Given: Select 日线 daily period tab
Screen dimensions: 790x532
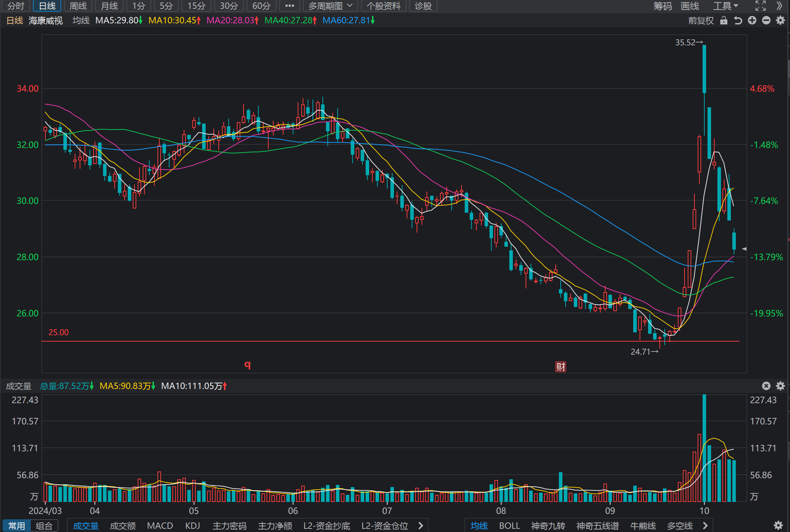Looking at the screenshot, I should pos(47,6).
